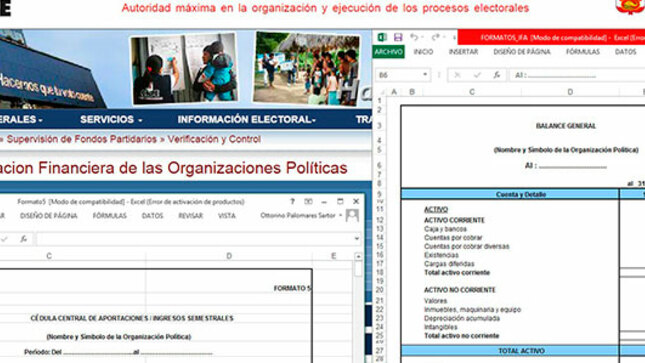Select the REVISAR tab in Formato5
645x363 pixels.
pyautogui.click(x=190, y=216)
